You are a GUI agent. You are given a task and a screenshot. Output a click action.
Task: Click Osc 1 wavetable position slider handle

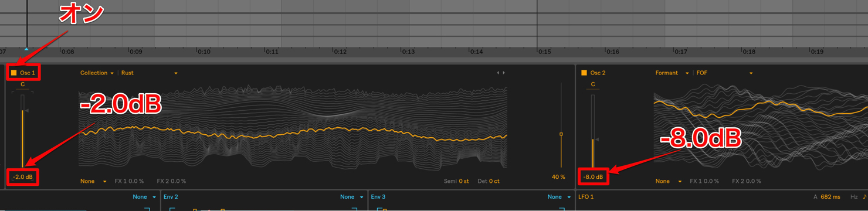click(x=561, y=134)
